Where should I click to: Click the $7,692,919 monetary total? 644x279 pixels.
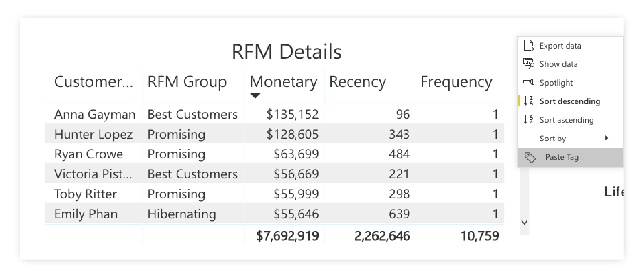288,236
